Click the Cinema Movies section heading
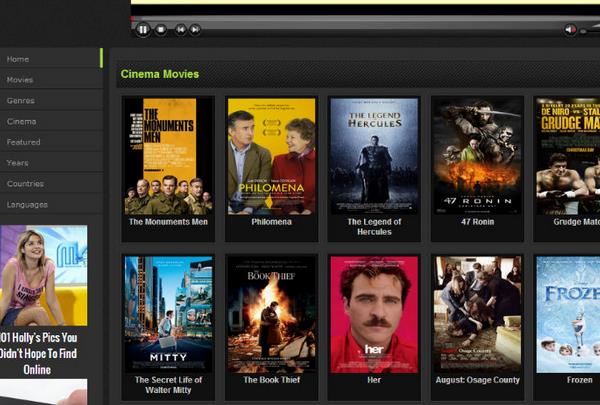Screen dimensions: 600x405 click(x=160, y=74)
